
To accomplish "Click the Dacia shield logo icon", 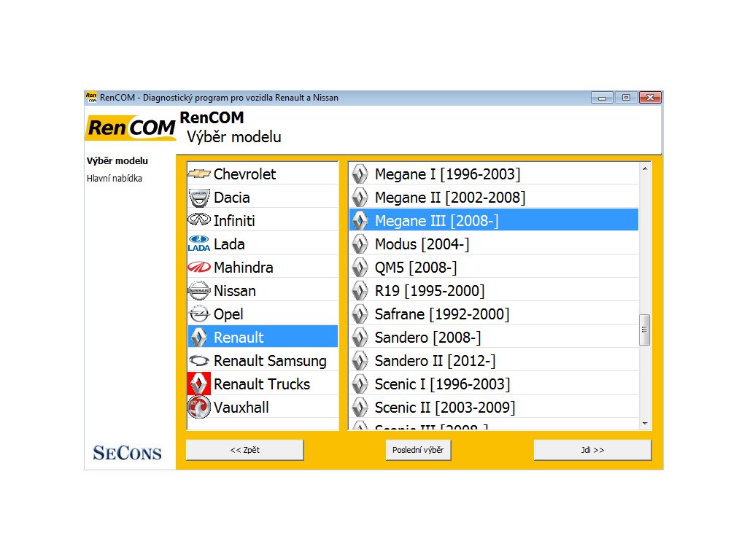I will (x=198, y=198).
